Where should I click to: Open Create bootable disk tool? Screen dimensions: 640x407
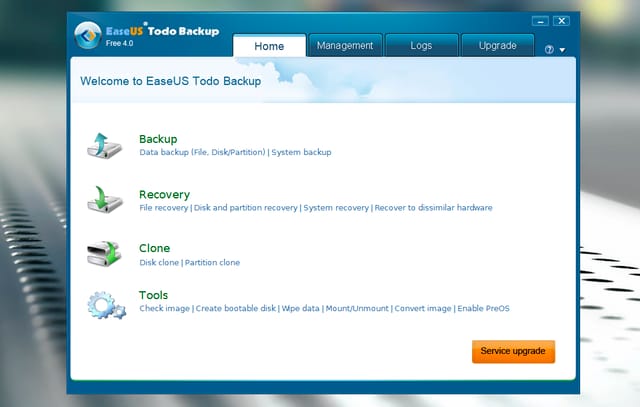pos(236,309)
